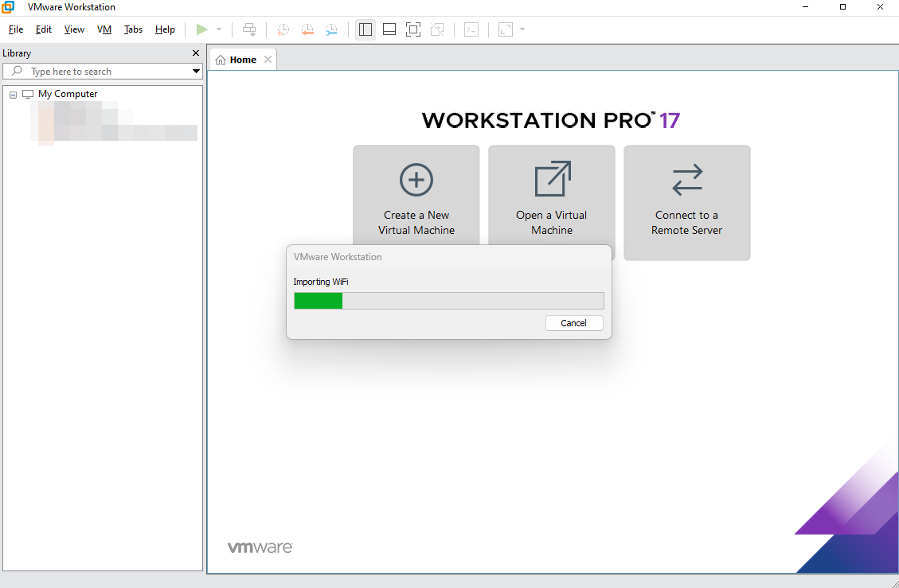Toggle the library sidebar view icon
The image size is (899, 588).
(365, 29)
